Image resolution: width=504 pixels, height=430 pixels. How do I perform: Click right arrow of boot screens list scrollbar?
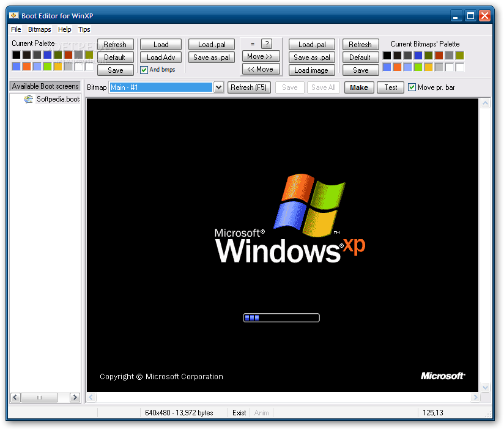(x=75, y=397)
